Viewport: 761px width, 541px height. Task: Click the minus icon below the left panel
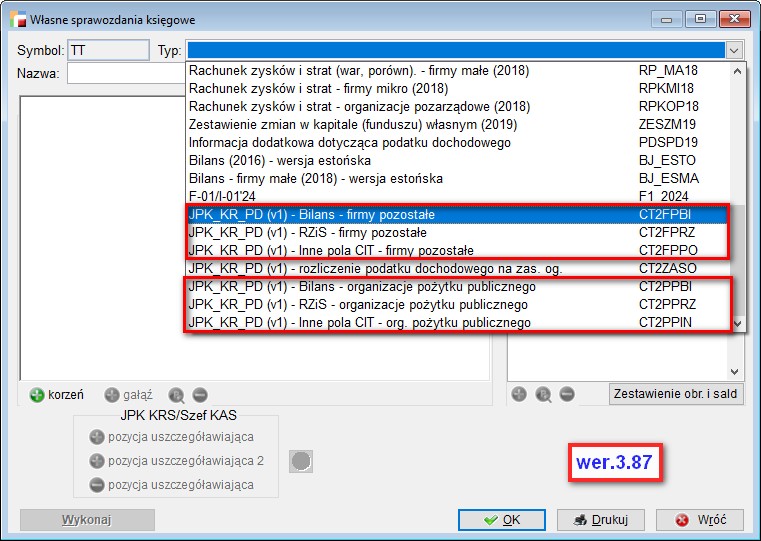click(200, 395)
